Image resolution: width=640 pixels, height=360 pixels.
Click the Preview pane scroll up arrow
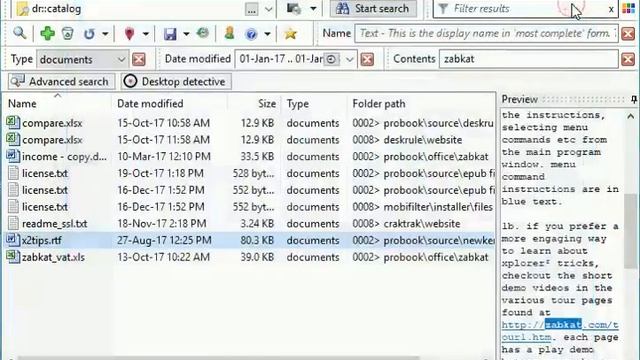(x=631, y=117)
